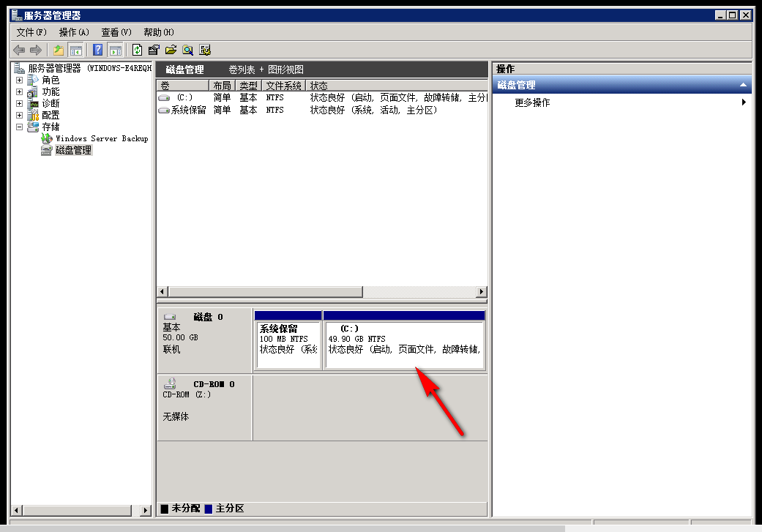
Task: Open the 操作(A) menu
Action: tap(73, 32)
